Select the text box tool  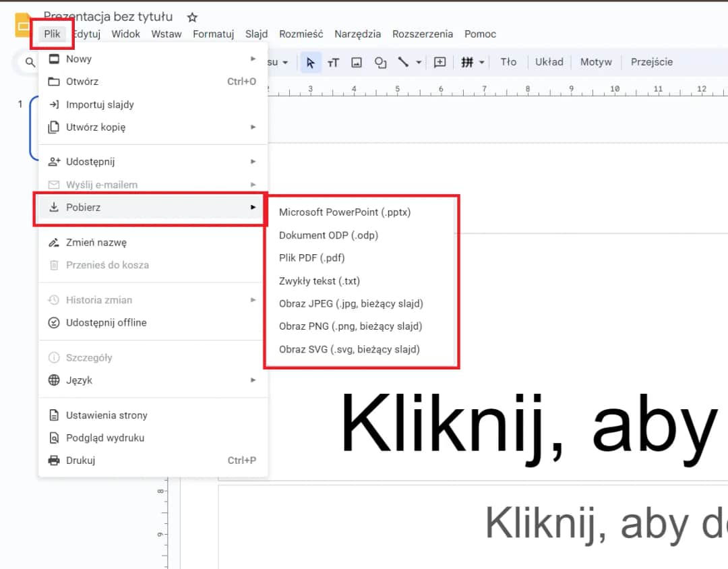click(x=333, y=62)
